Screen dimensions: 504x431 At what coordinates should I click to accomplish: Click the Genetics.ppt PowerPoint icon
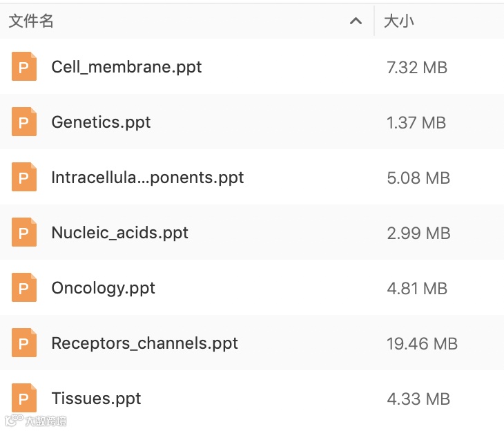24,122
